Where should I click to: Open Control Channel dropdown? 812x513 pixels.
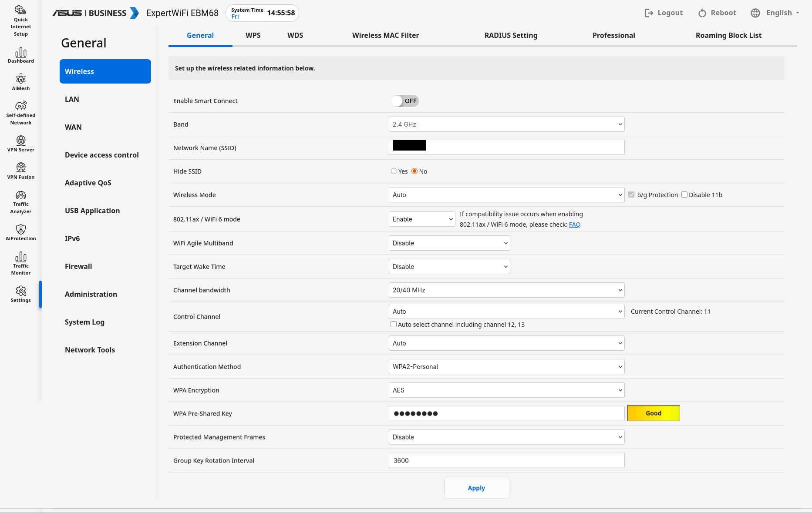tap(506, 312)
